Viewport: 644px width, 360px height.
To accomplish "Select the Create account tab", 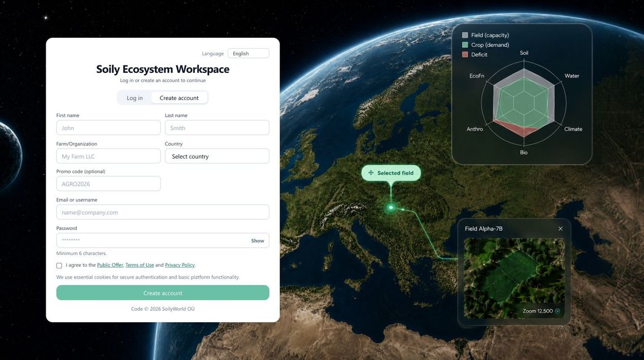I will 179,98.
